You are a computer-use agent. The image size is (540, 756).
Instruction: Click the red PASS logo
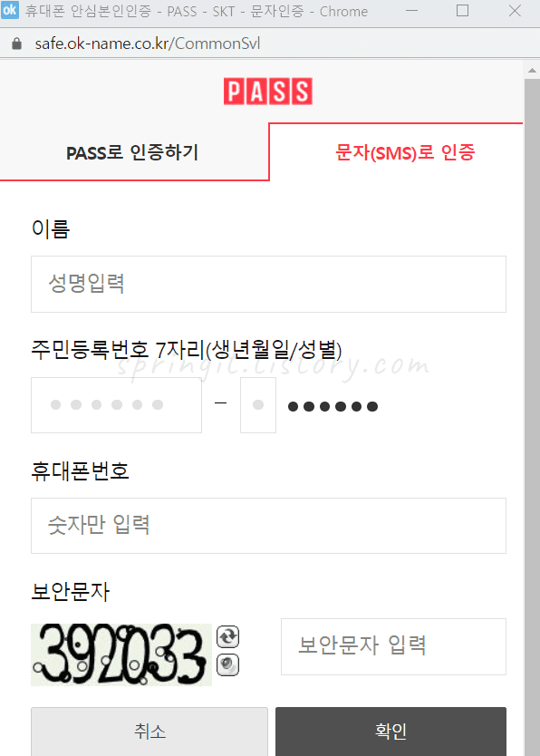(268, 92)
